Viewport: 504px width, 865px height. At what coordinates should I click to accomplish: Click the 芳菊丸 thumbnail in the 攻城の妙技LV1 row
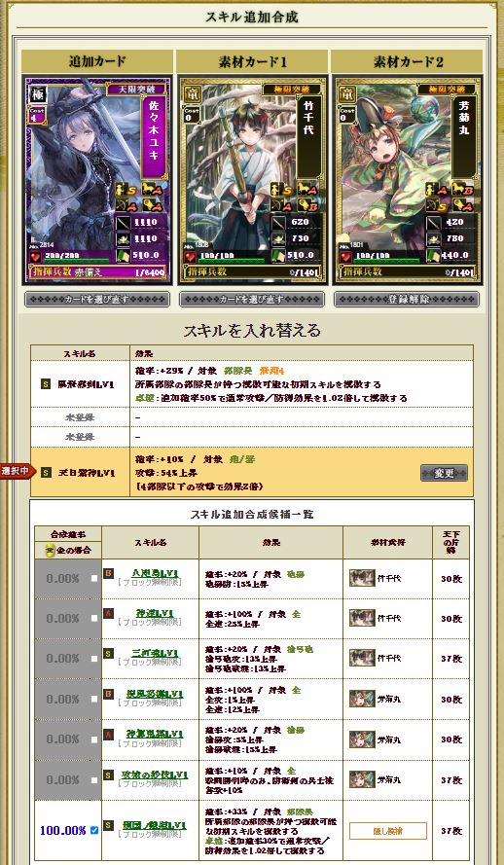point(362,779)
